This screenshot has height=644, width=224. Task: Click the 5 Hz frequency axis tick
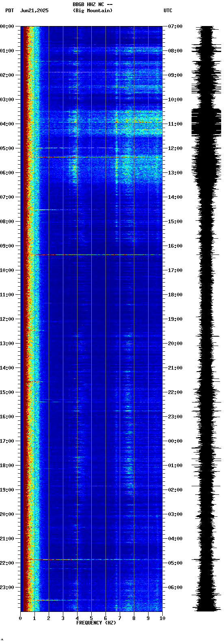[91, 618]
